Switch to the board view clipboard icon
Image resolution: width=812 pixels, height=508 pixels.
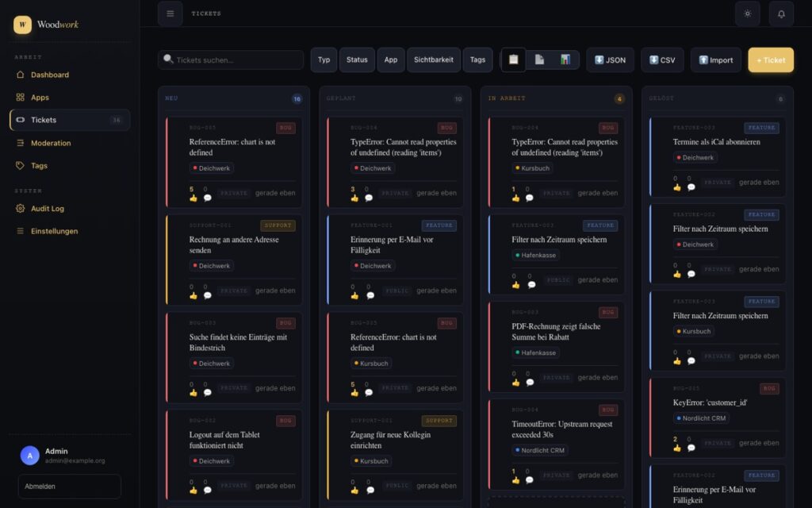pyautogui.click(x=513, y=60)
